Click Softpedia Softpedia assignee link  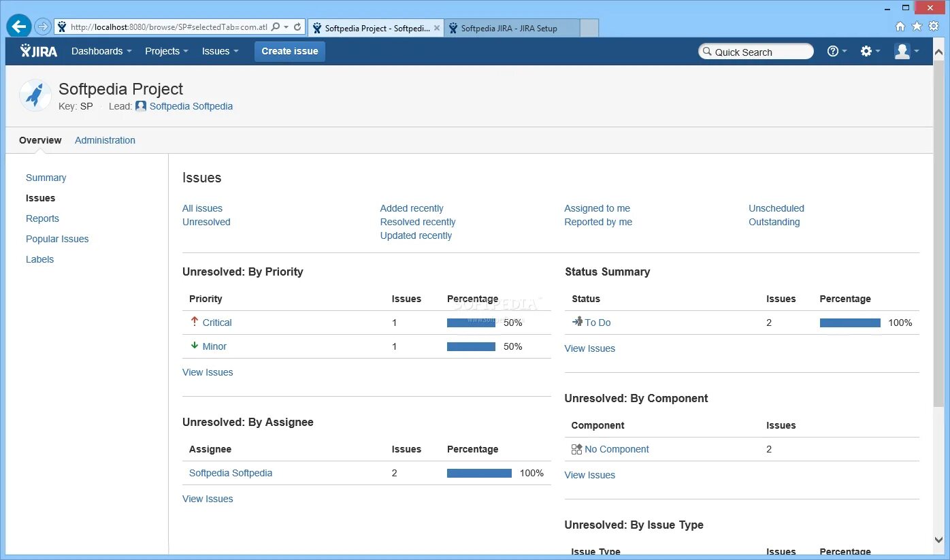coord(231,473)
